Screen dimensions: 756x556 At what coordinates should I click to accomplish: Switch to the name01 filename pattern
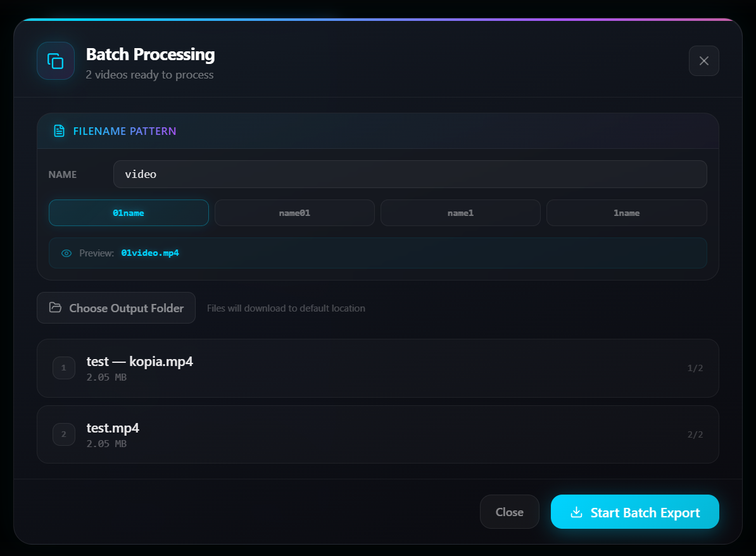point(294,213)
